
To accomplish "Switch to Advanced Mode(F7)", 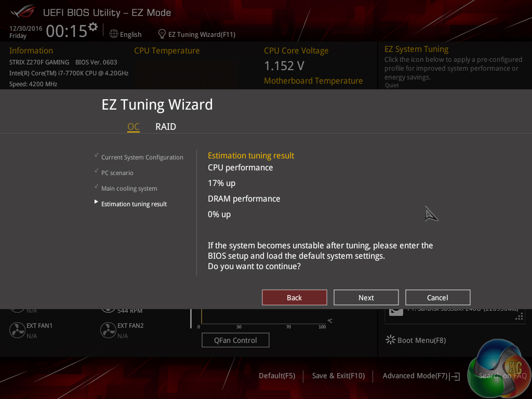I will pyautogui.click(x=415, y=376).
